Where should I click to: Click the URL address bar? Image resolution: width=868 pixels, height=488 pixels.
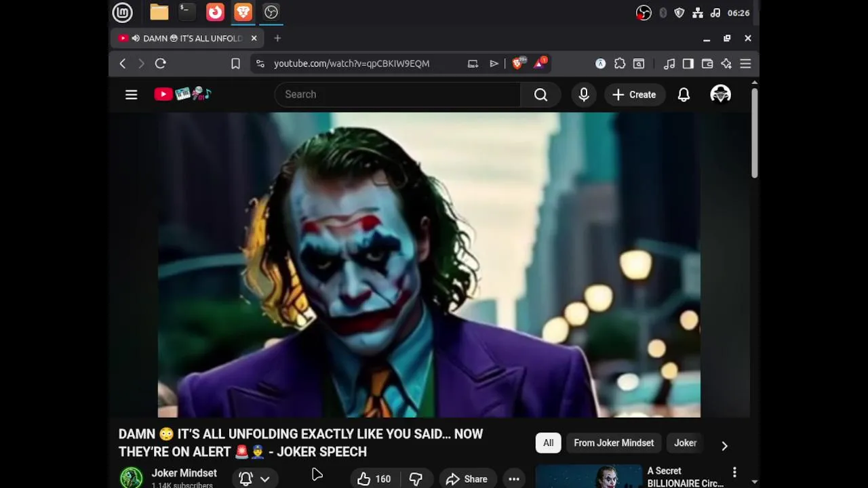(x=351, y=64)
